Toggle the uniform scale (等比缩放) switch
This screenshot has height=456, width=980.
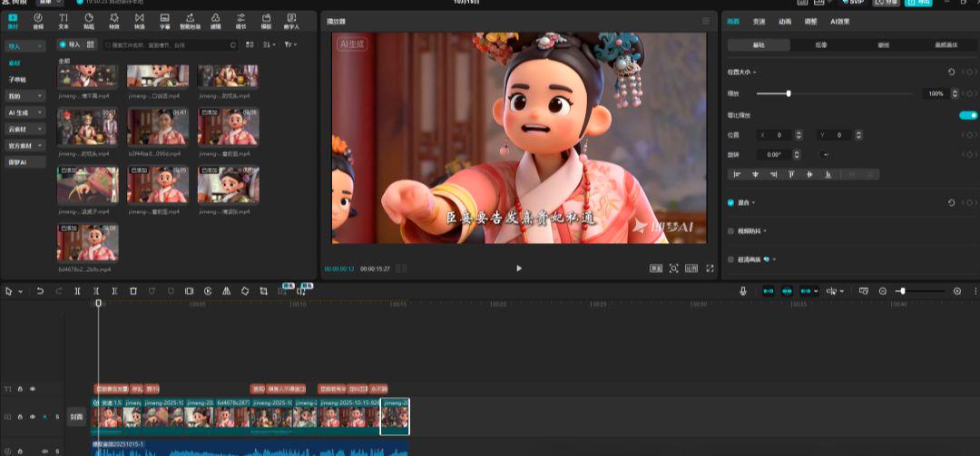pyautogui.click(x=968, y=115)
